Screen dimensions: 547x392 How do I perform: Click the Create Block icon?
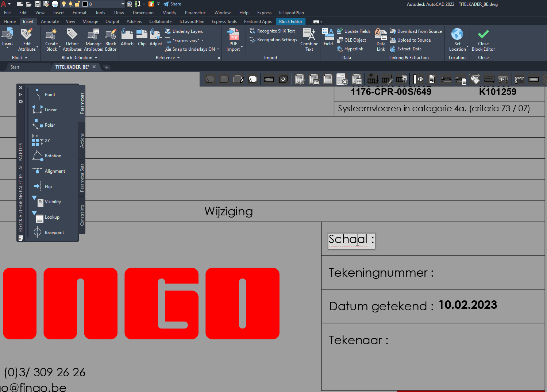(51, 35)
